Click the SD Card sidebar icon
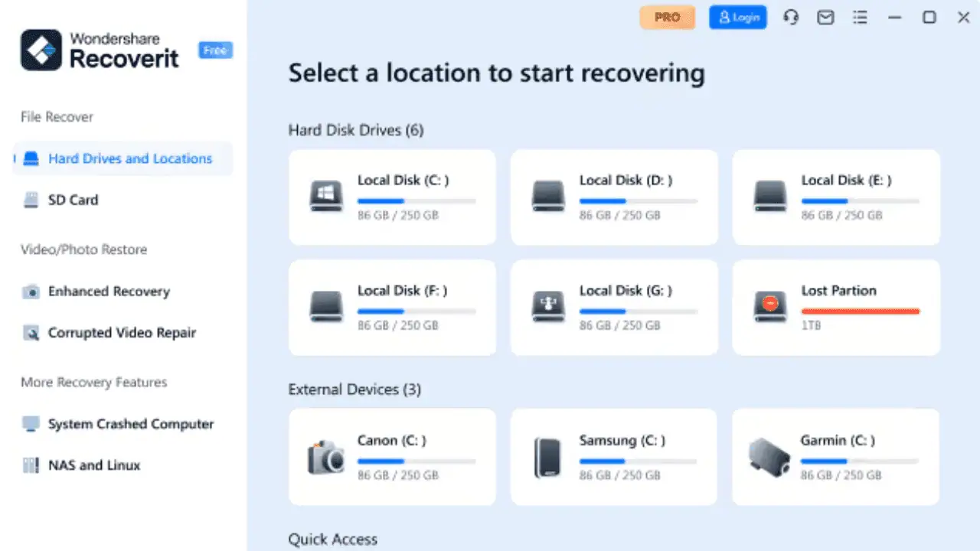The width and height of the screenshot is (980, 551). pyautogui.click(x=31, y=200)
